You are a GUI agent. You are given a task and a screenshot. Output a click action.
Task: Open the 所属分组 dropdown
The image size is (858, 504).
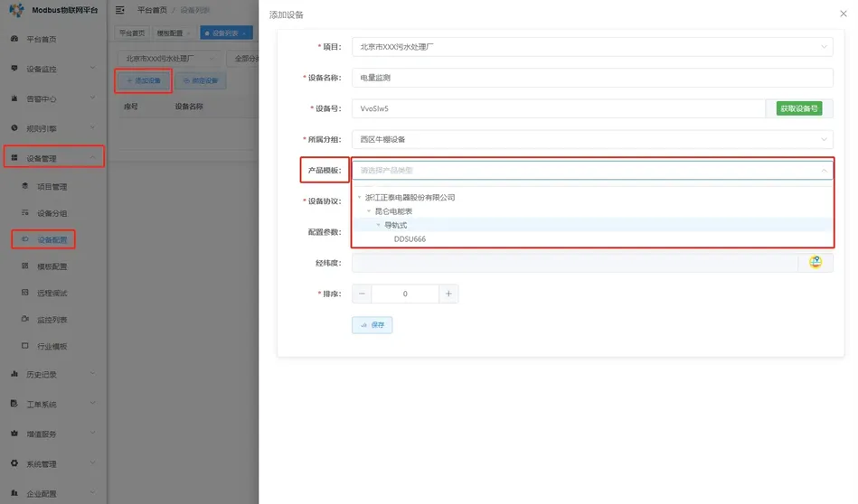591,139
